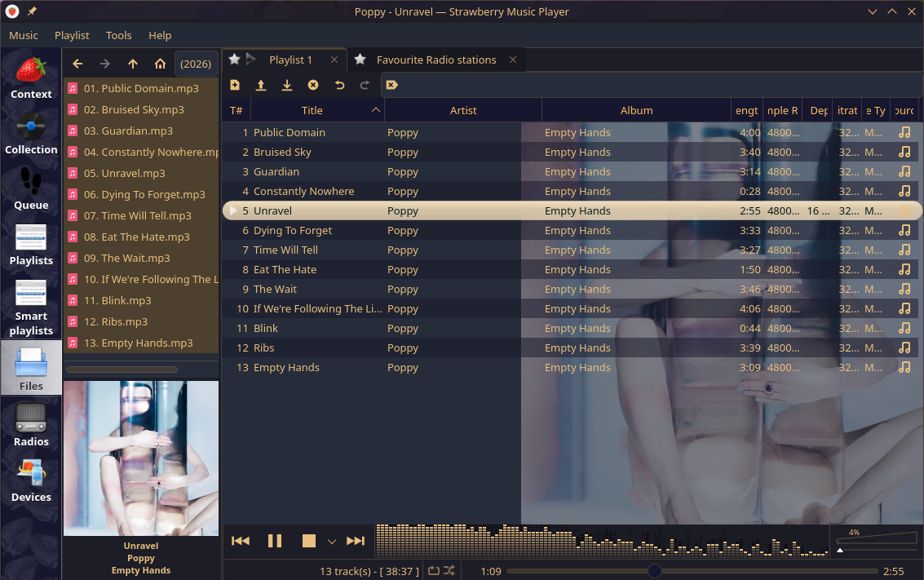The height and width of the screenshot is (580, 924).
Task: Go forward in file browser
Action: click(x=105, y=64)
